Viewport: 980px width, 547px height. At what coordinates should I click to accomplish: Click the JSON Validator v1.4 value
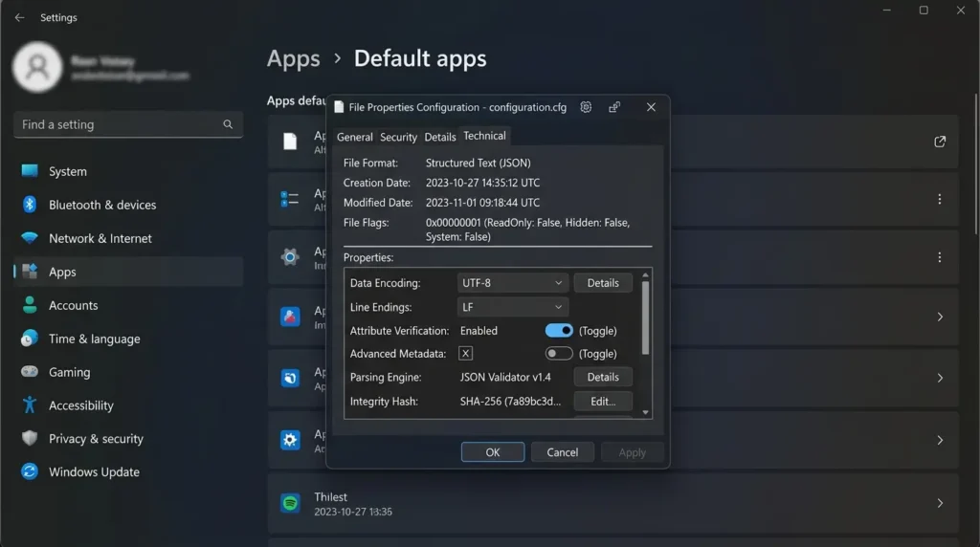[x=505, y=377]
